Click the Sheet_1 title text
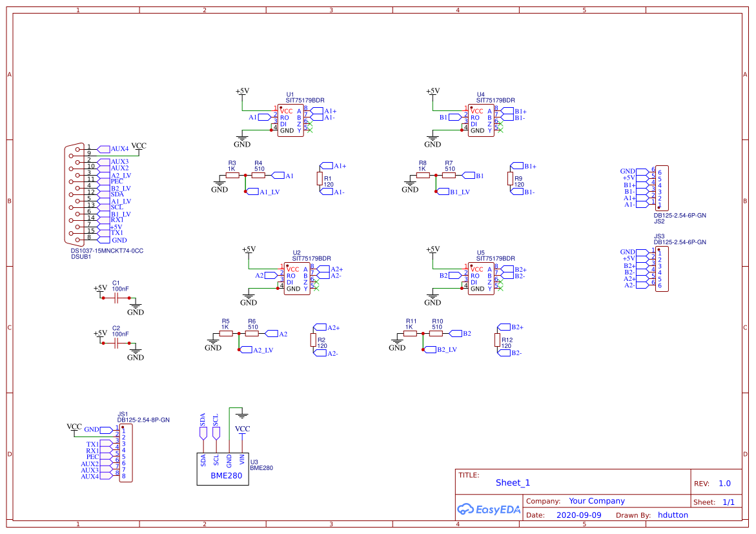 coord(513,483)
